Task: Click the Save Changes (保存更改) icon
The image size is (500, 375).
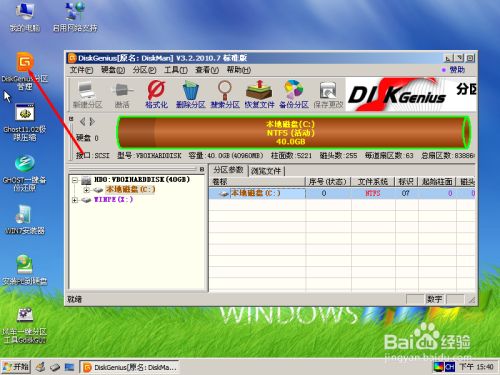Action: (328, 95)
